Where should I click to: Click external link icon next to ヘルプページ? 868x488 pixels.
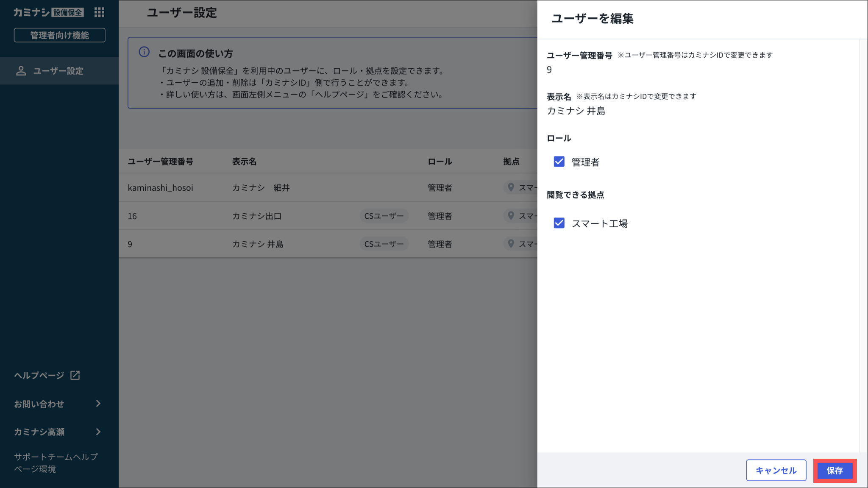click(75, 375)
